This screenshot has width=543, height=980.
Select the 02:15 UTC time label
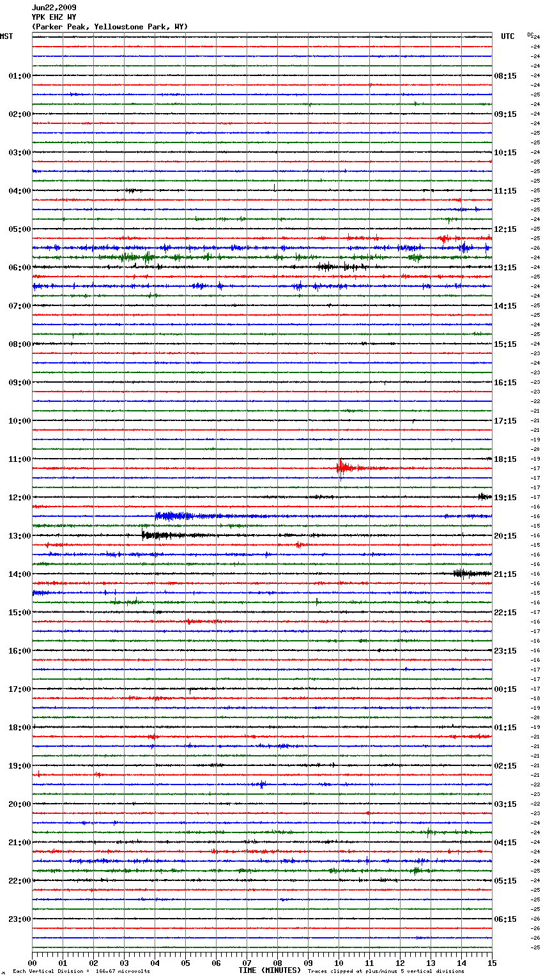tap(505, 766)
